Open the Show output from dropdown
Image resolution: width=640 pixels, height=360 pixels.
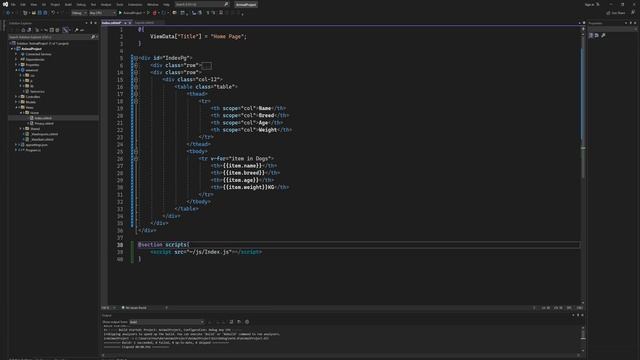click(167, 322)
